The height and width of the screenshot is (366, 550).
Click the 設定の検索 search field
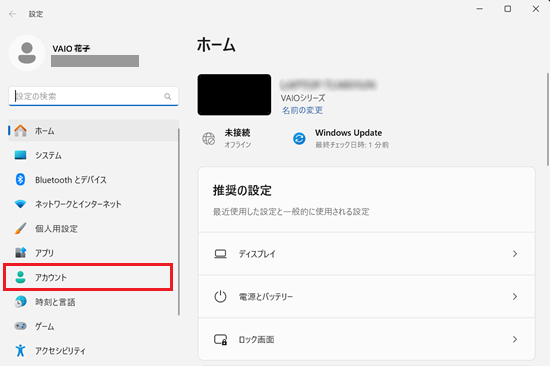coord(93,96)
